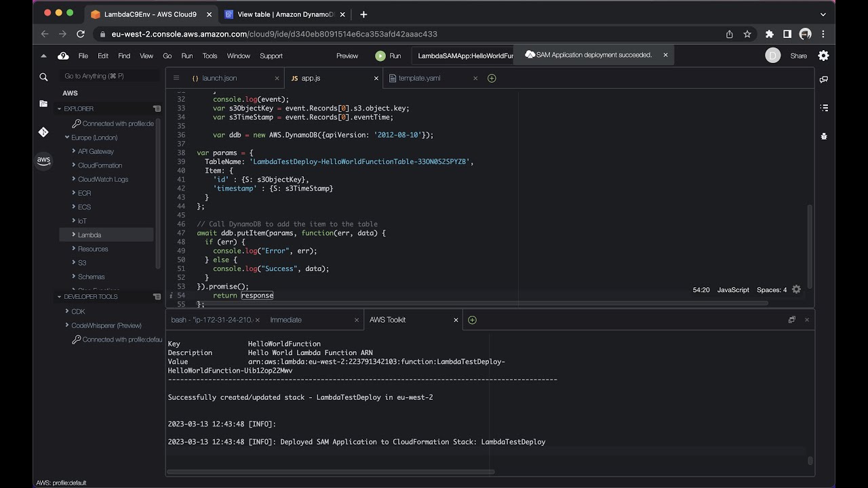Open the Source Control panel
The image size is (868, 488).
[x=43, y=132]
